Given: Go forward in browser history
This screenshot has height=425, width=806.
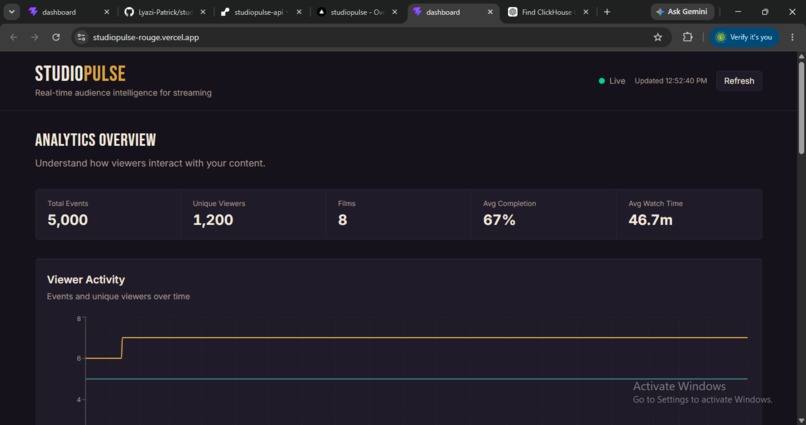Looking at the screenshot, I should pyautogui.click(x=34, y=37).
